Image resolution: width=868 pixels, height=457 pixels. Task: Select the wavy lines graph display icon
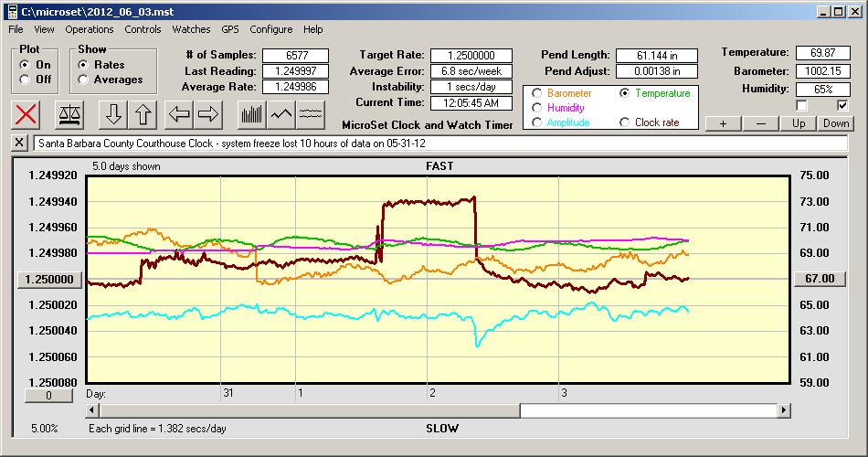coord(312,114)
